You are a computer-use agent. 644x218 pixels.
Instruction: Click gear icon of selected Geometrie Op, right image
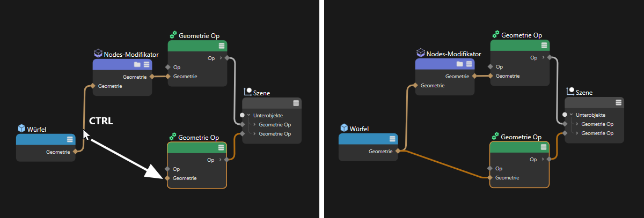(x=496, y=137)
